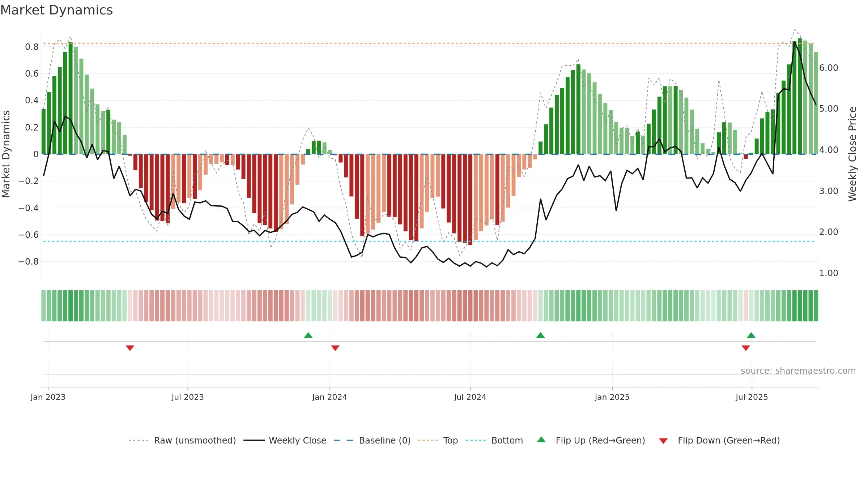Viewport: 868px width, 488px height.
Task: Click the flip-down marker before July 2025
Action: click(x=746, y=348)
